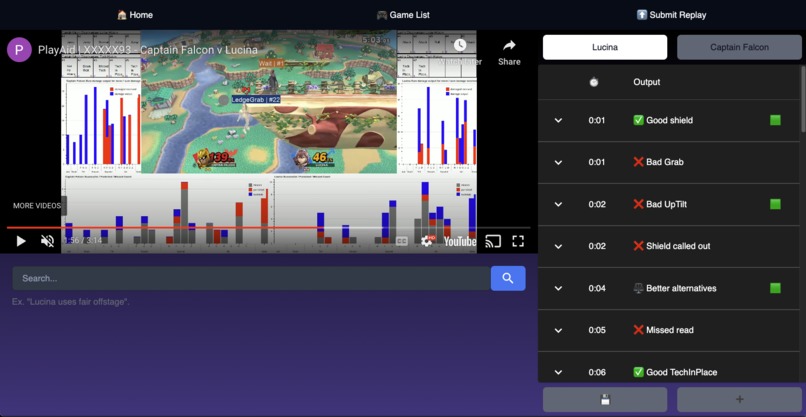Click the plus add button
The image size is (806, 417).
click(739, 399)
